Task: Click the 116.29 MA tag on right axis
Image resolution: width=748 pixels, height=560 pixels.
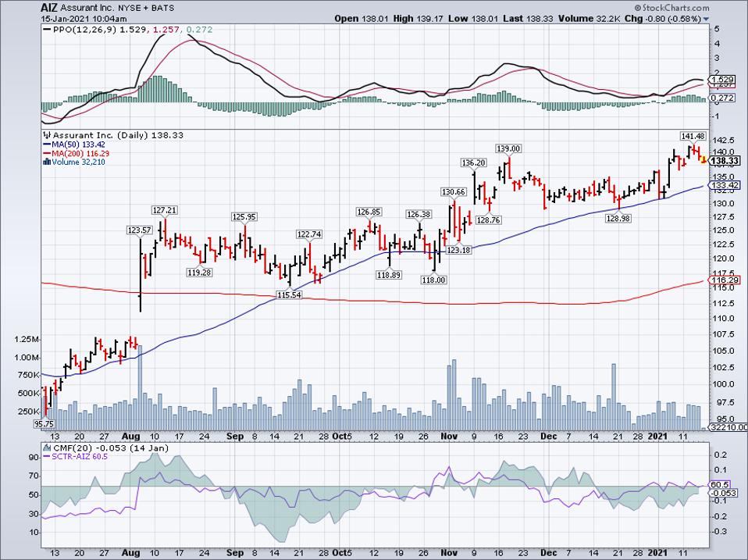Action: click(725, 280)
